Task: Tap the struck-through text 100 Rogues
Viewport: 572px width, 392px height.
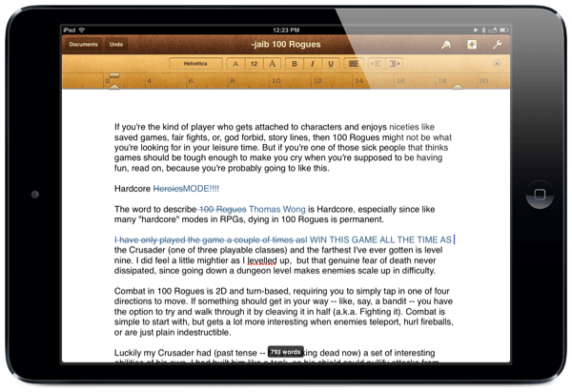Action: (222, 209)
